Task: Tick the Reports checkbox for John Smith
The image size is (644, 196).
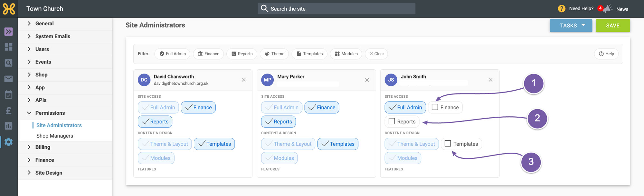Action: pos(392,121)
